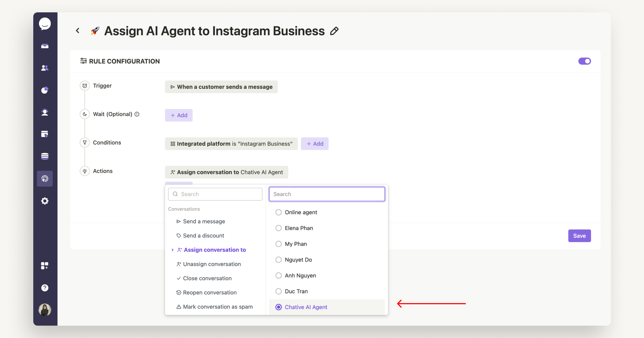
Task: Click the 'Conversations' section heading
Action: (x=184, y=209)
